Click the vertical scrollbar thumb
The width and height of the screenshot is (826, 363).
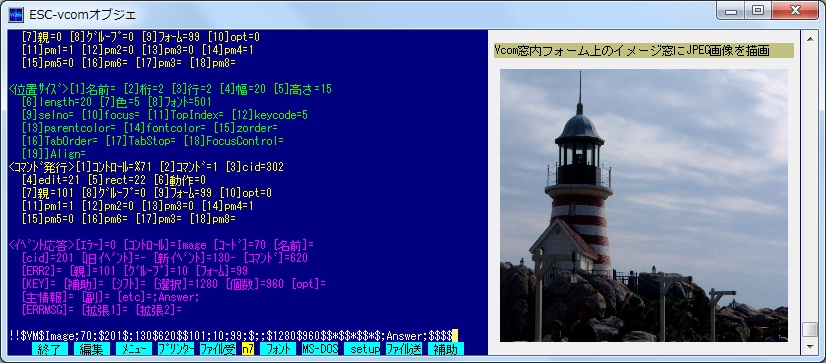809,329
